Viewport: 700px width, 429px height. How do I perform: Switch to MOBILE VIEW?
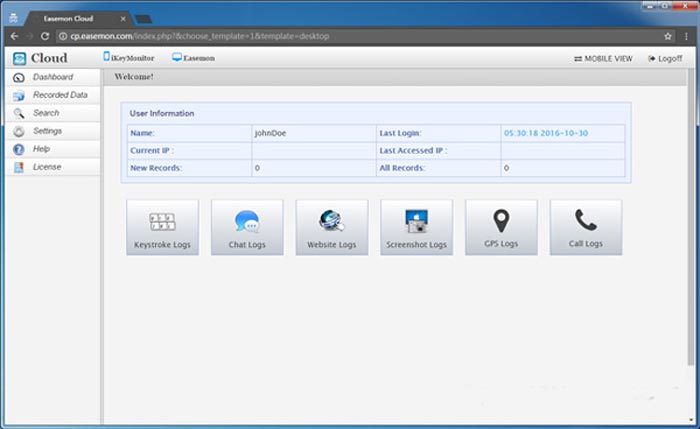(603, 58)
